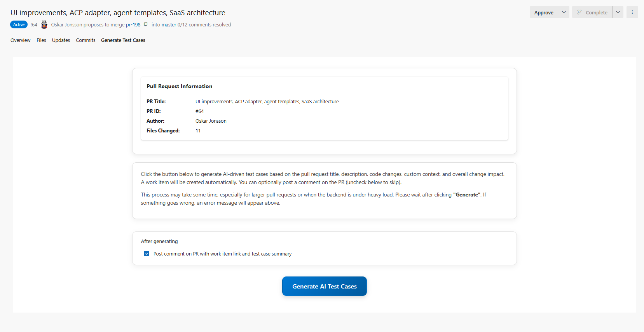
Task: Click the !64 pull request ID
Action: click(x=34, y=25)
